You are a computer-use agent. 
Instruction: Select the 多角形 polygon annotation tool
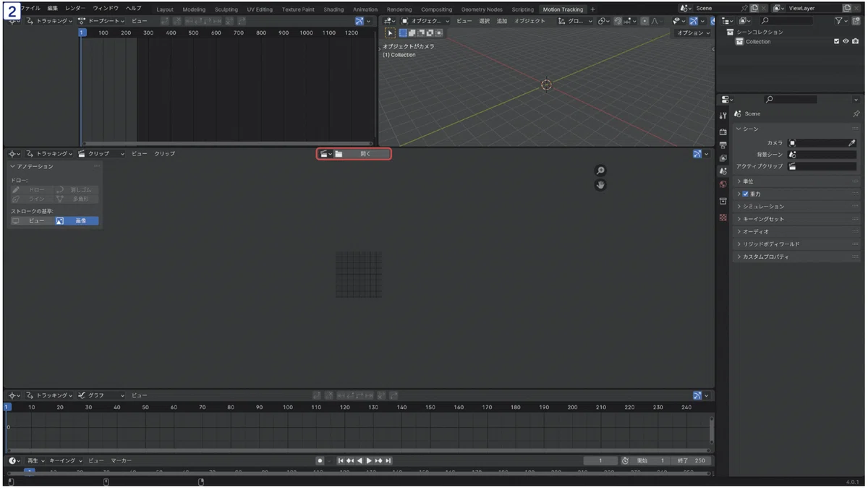(x=76, y=199)
